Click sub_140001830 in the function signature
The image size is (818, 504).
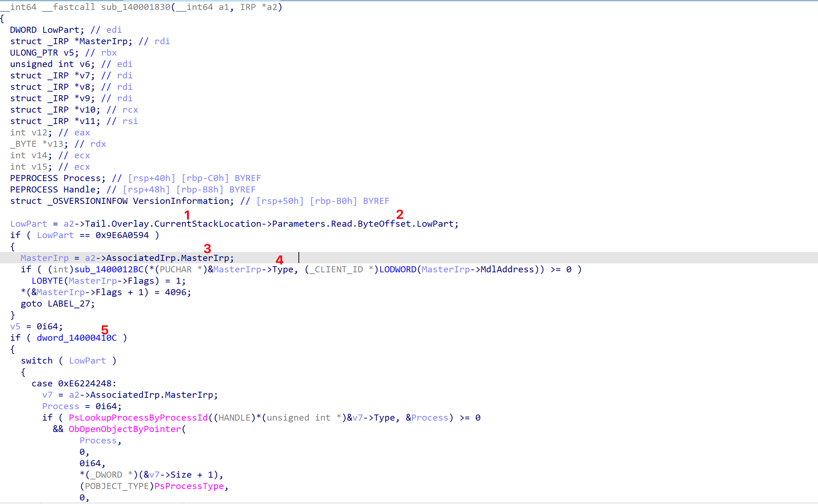tap(136, 7)
